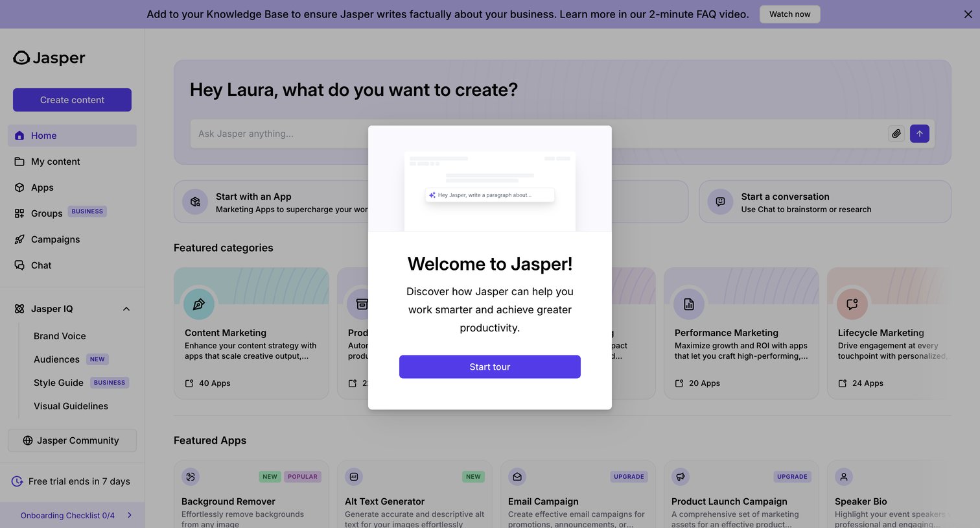Select Audiences under Jasper IQ
Screen dimensions: 980x528
point(56,359)
